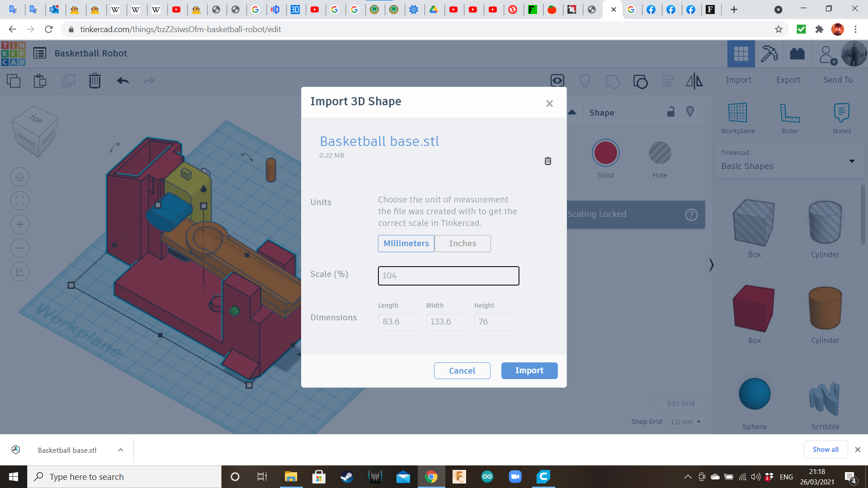Screen dimensions: 868x488
Task: Click the Workplane tool icon
Action: tap(737, 113)
